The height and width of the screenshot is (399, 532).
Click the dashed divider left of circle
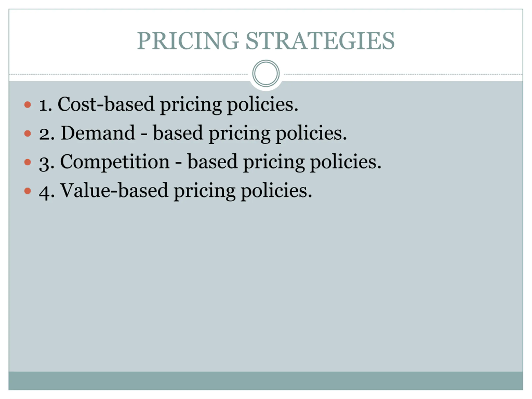click(128, 74)
